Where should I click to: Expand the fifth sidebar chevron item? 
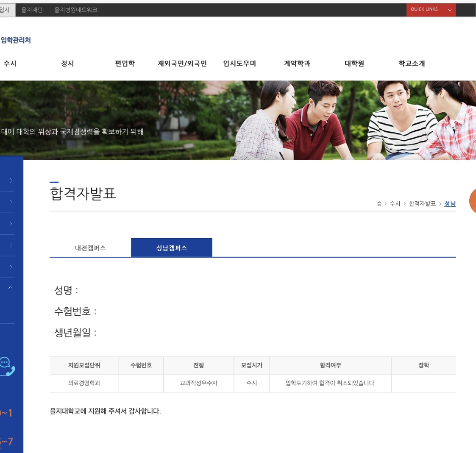(11, 267)
